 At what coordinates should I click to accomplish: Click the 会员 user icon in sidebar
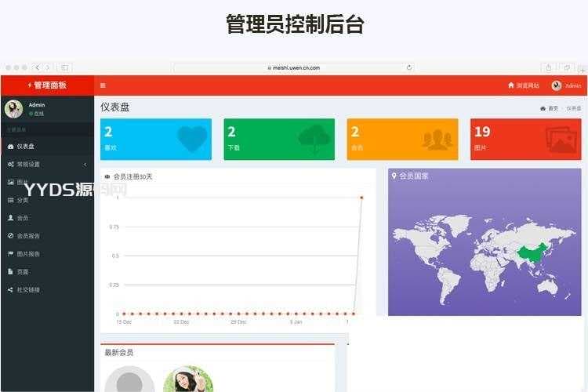[10, 218]
